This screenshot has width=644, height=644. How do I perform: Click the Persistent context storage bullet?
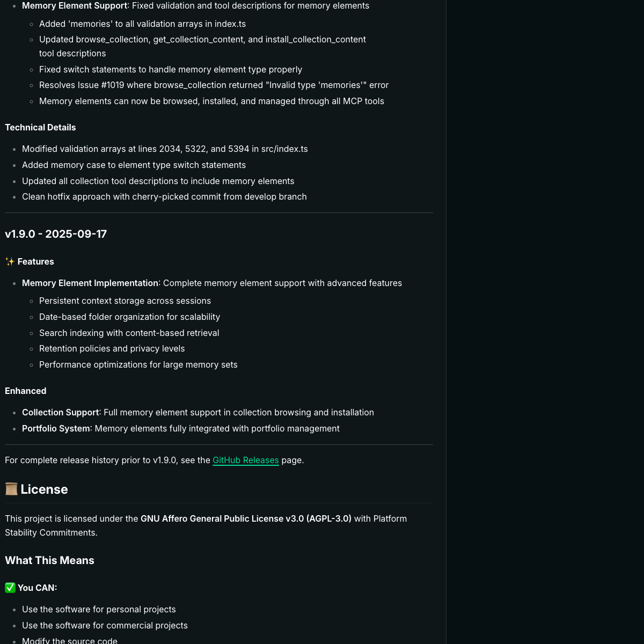coord(125,301)
